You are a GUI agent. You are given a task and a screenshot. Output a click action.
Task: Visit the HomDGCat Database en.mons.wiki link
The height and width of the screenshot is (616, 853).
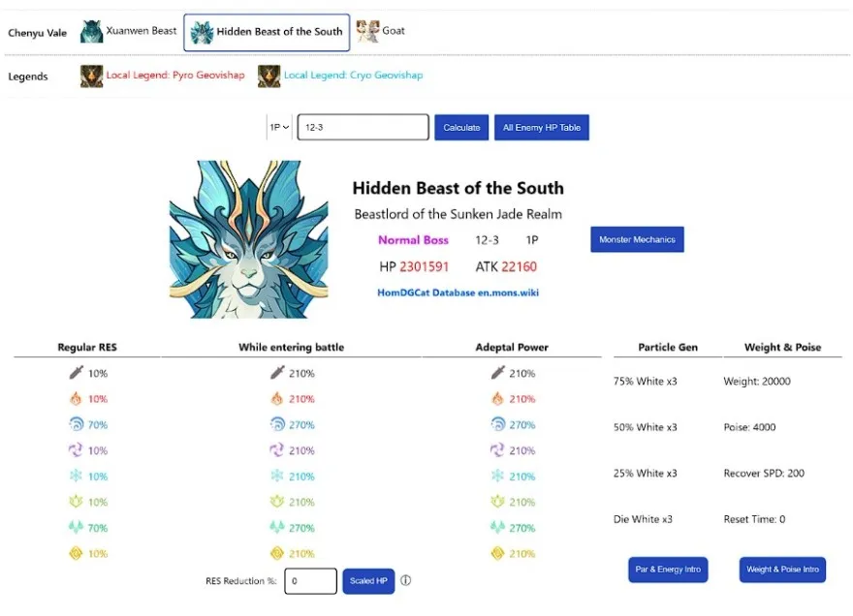point(458,292)
